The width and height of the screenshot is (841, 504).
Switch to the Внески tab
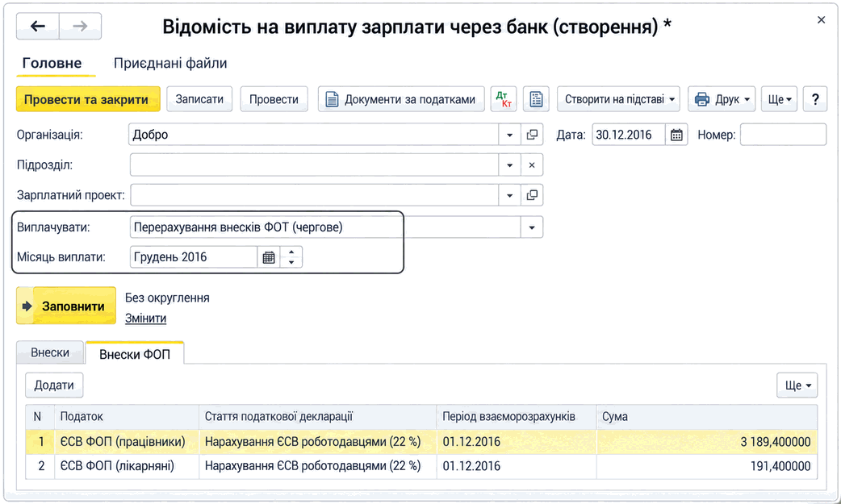click(x=50, y=353)
